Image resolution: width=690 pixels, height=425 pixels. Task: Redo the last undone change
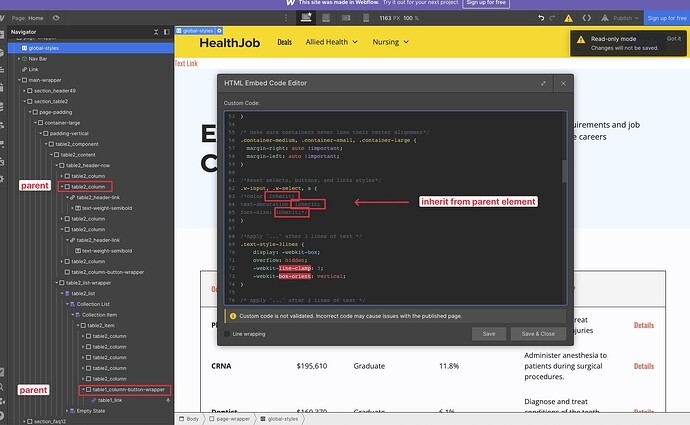click(x=552, y=18)
